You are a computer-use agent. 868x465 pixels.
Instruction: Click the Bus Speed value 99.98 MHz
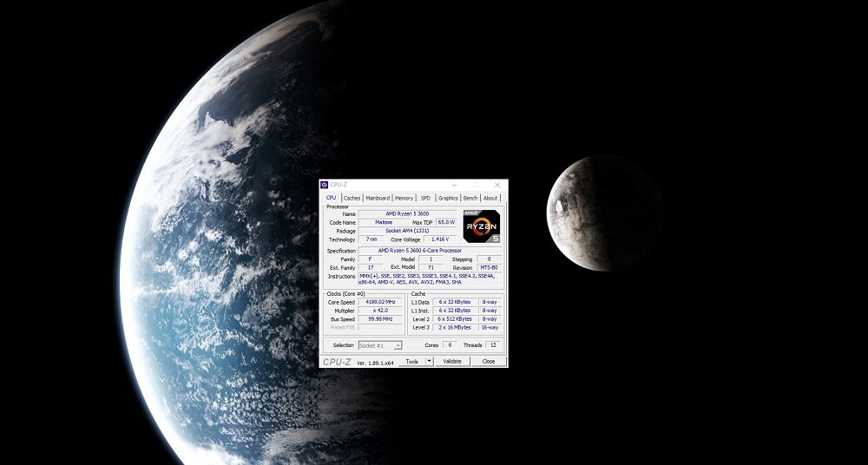[x=381, y=319]
